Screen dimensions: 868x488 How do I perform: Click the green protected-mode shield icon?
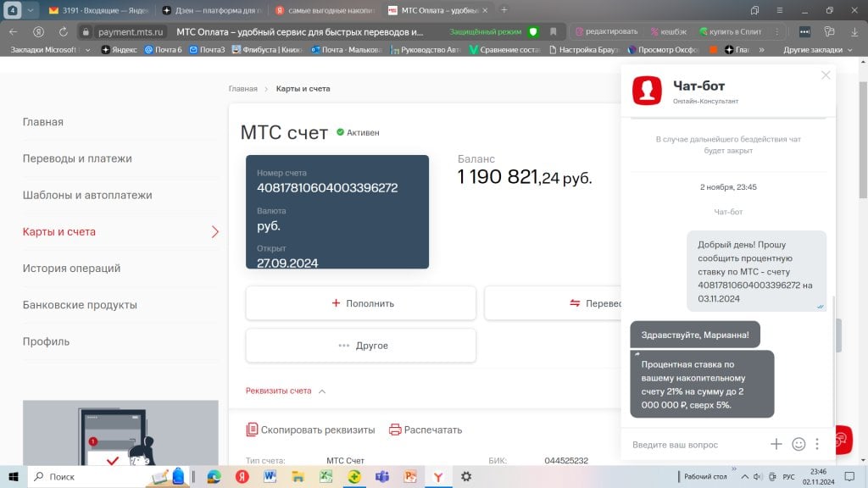pos(533,31)
